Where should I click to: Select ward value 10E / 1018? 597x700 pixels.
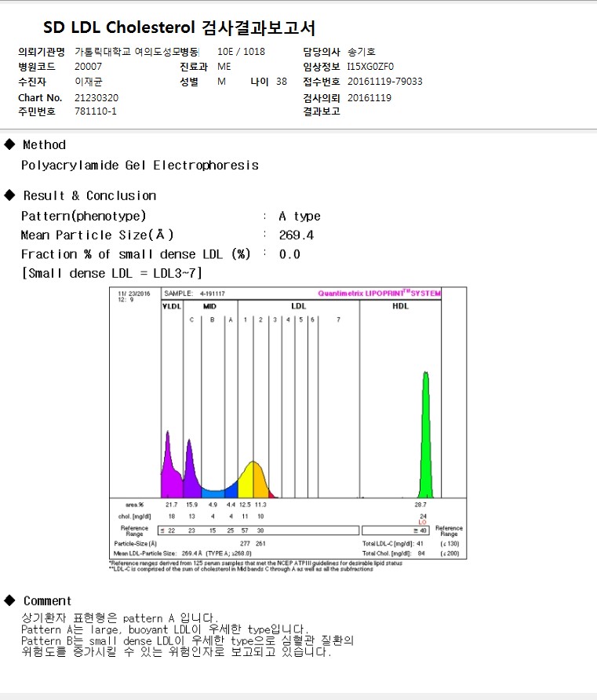[241, 52]
